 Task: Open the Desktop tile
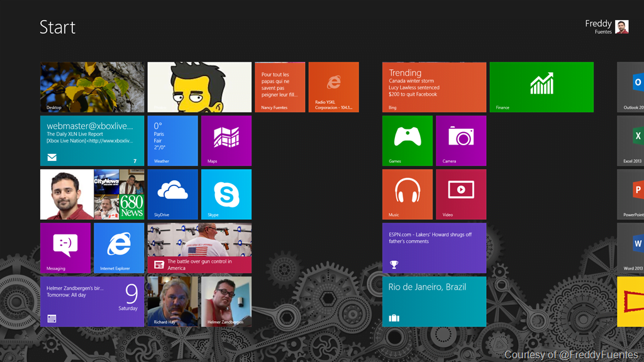92,87
